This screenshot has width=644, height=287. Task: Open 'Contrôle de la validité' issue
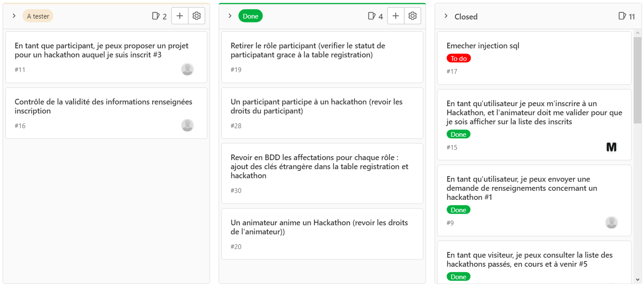(103, 106)
